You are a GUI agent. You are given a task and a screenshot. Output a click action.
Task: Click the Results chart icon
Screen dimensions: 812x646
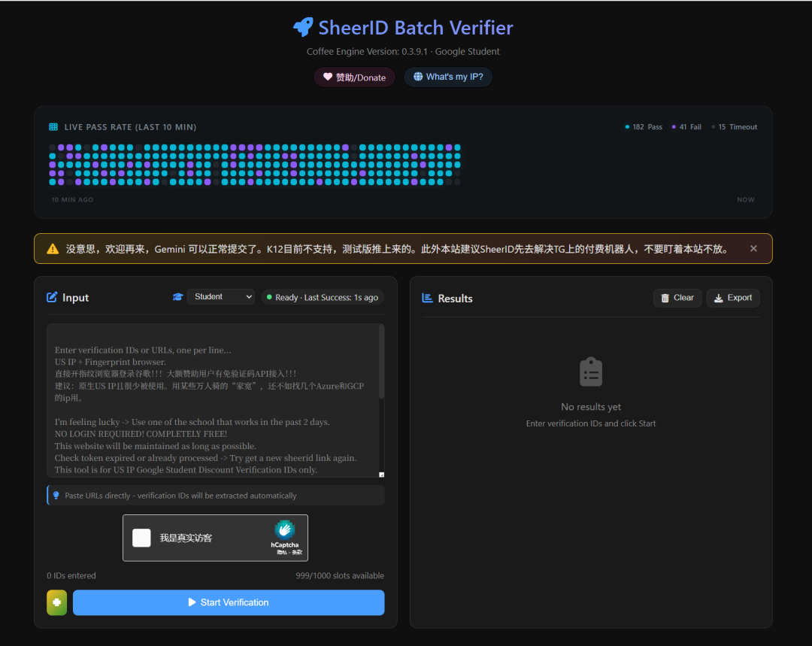pos(427,298)
